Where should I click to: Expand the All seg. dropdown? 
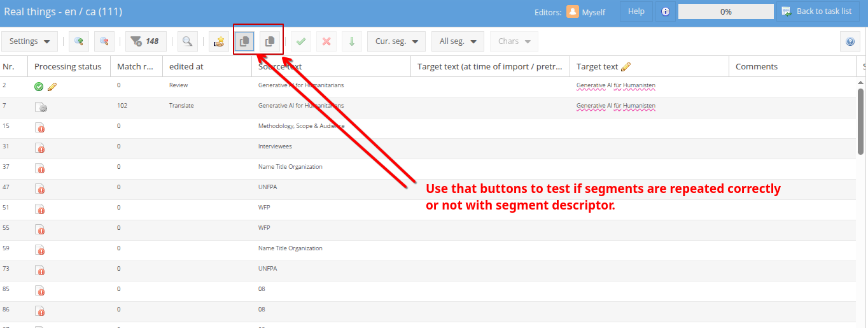(458, 41)
